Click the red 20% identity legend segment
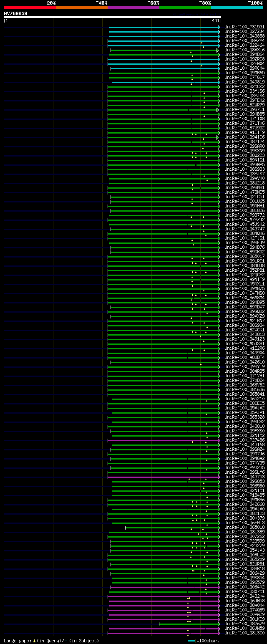Screen dimensions: 267x644 pyautogui.click(x=30, y=8)
